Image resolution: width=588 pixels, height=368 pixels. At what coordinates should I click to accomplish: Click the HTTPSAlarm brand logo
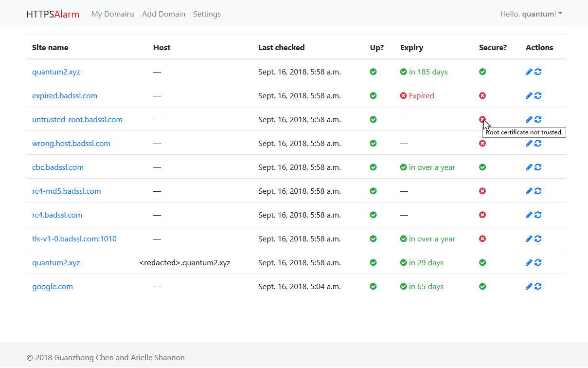pyautogui.click(x=53, y=14)
